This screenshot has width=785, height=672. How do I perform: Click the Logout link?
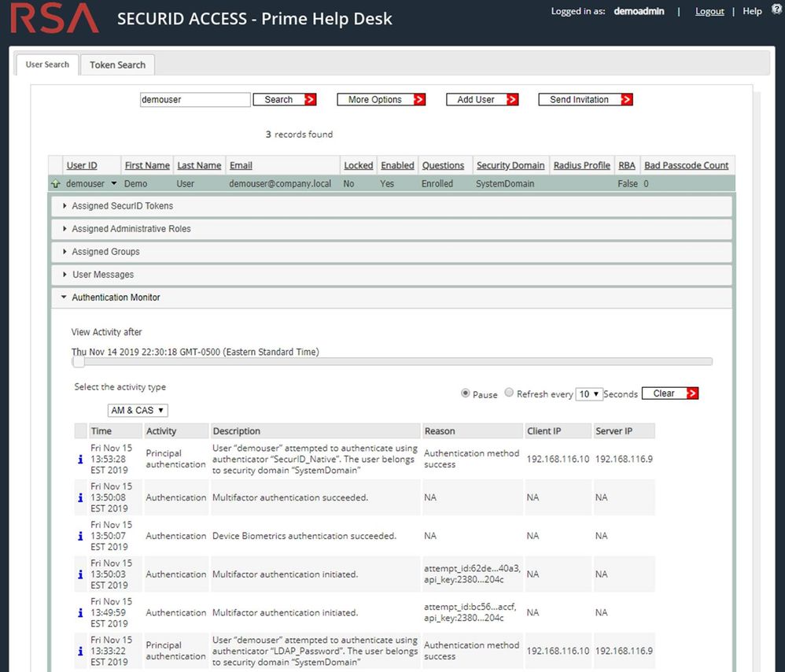(709, 12)
